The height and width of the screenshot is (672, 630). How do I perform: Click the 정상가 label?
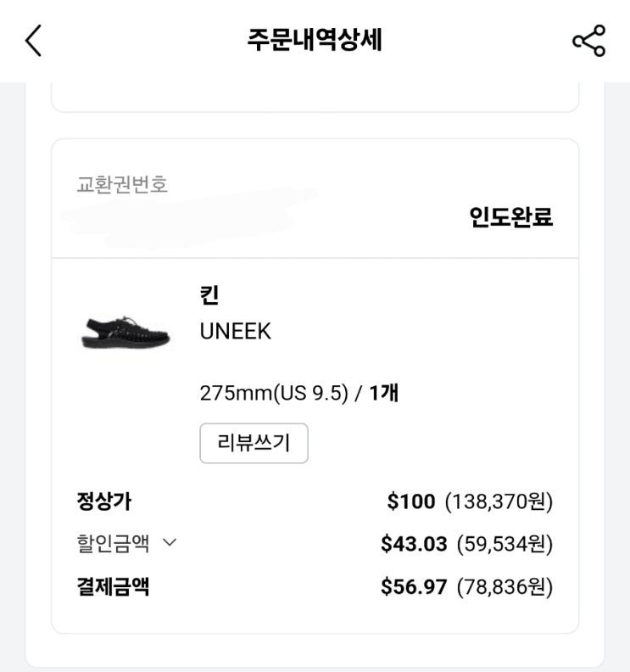click(x=103, y=501)
